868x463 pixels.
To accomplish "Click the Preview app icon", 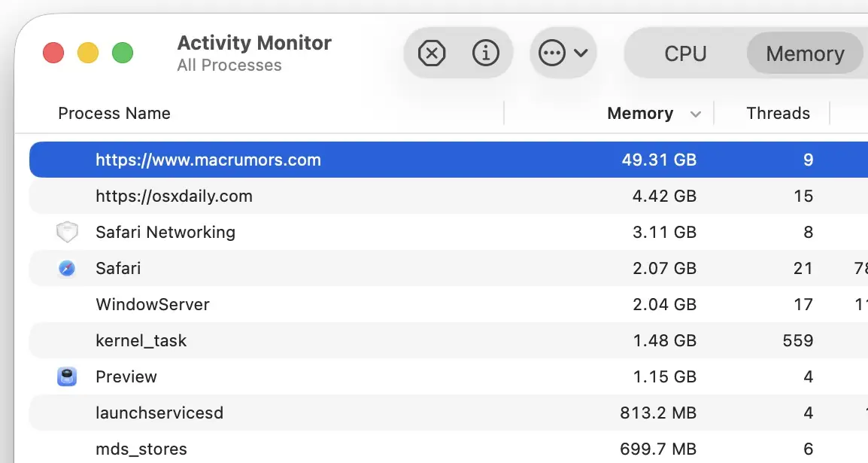I will pyautogui.click(x=67, y=376).
